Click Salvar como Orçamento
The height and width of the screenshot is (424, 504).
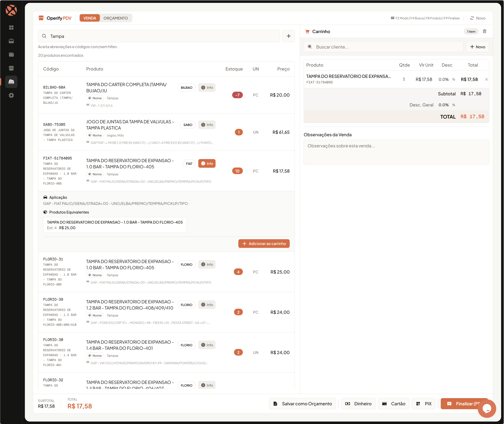tap(302, 404)
